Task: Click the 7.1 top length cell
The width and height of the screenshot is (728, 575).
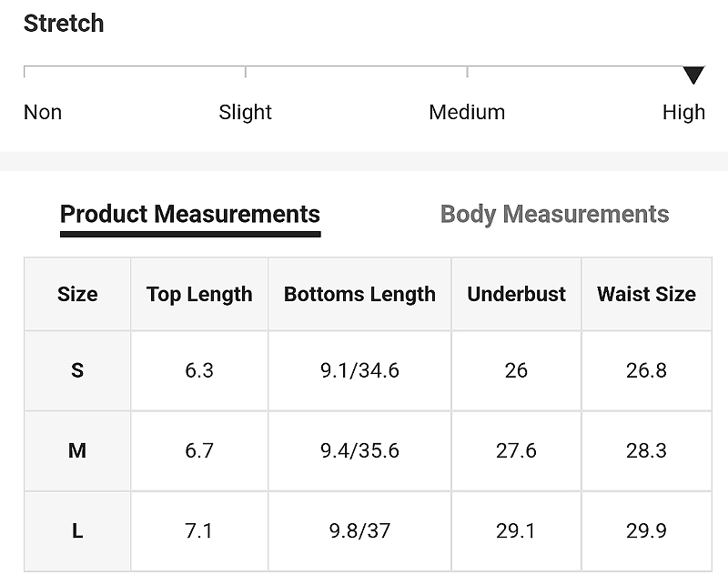Action: 199,531
